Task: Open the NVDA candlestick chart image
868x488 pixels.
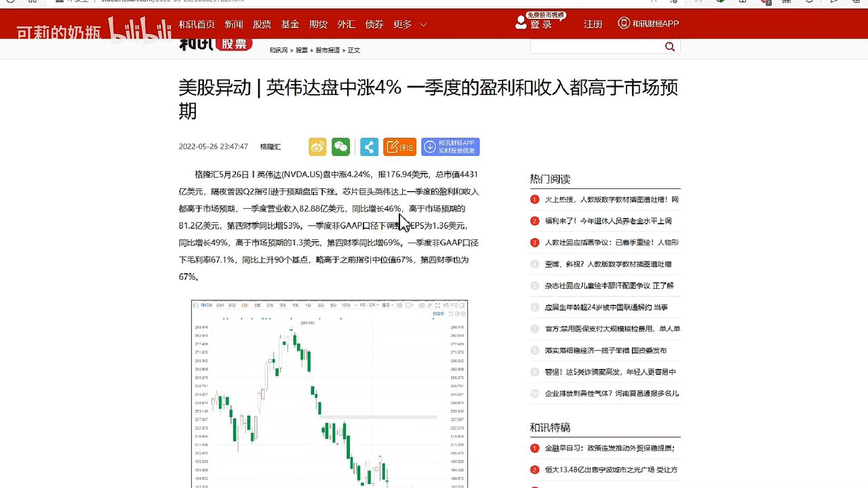Action: (x=330, y=394)
